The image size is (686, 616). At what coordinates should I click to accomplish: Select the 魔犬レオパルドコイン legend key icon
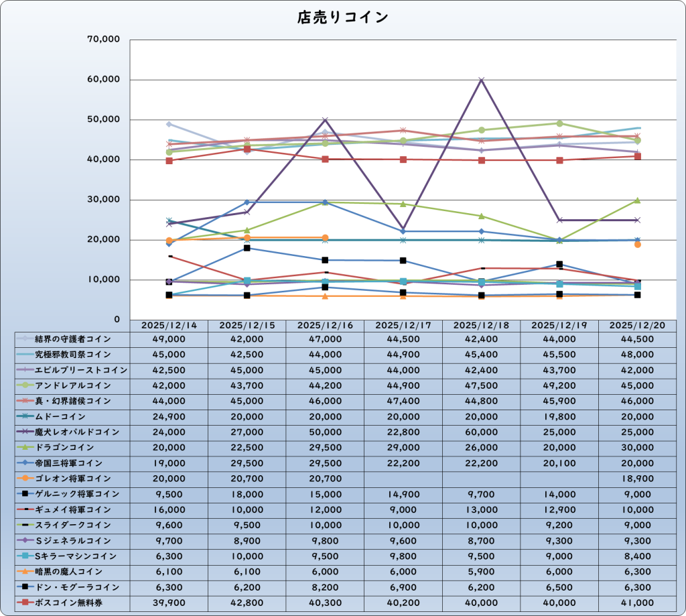click(25, 432)
